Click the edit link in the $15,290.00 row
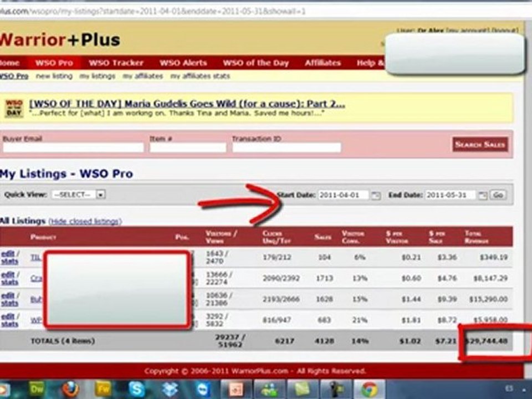Screen dimensions: 532x399 8,296
